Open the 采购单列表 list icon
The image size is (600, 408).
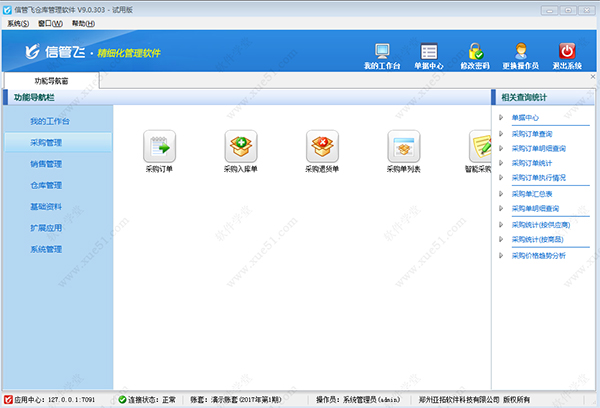coord(403,146)
